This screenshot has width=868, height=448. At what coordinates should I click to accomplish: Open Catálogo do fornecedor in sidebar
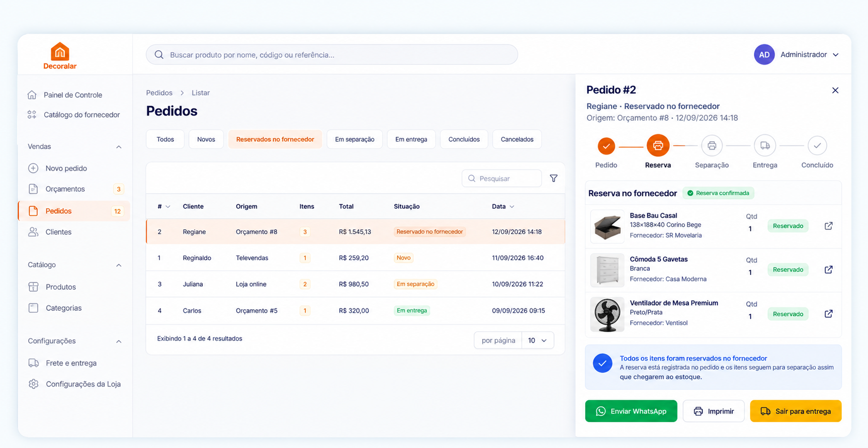74,114
